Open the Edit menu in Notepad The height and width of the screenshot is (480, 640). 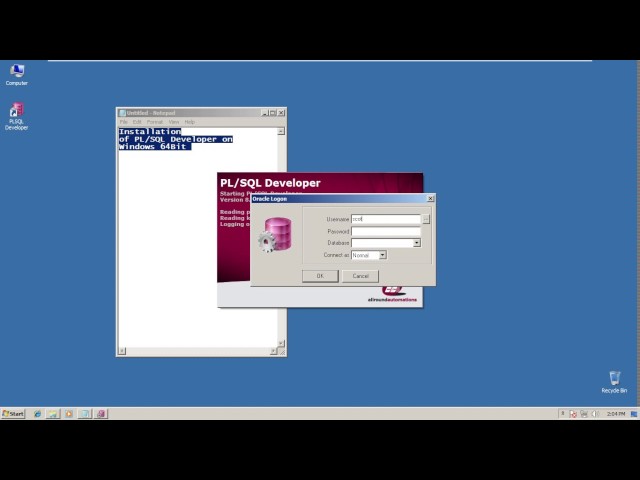coord(137,122)
